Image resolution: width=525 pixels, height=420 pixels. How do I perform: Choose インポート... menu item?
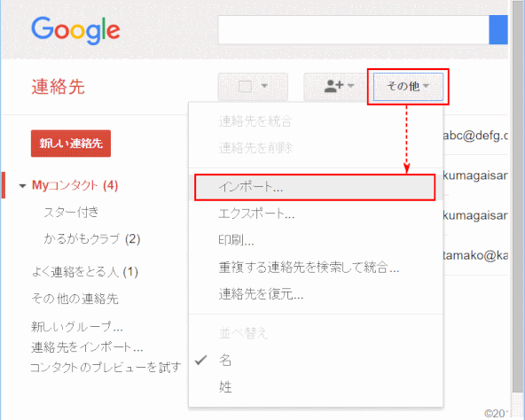tap(315, 187)
